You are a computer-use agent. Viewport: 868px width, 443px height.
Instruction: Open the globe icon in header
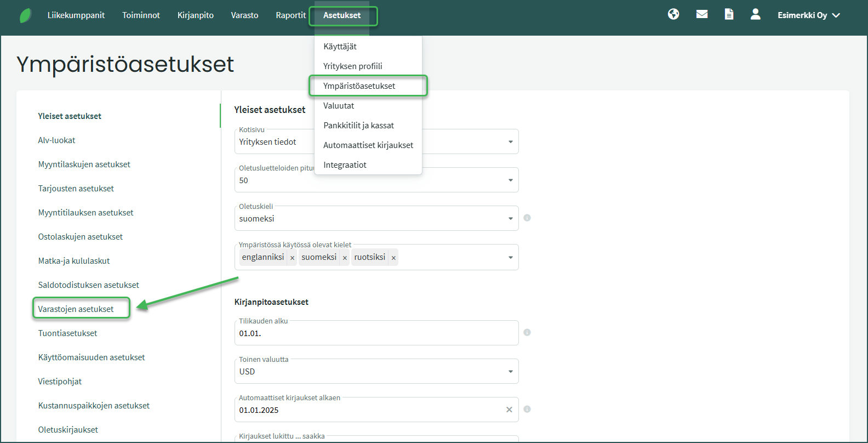click(x=673, y=14)
